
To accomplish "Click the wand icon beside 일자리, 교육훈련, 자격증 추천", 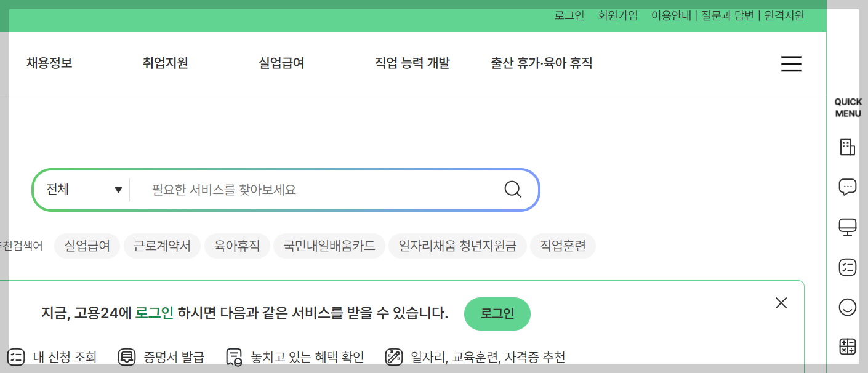I will [x=394, y=356].
